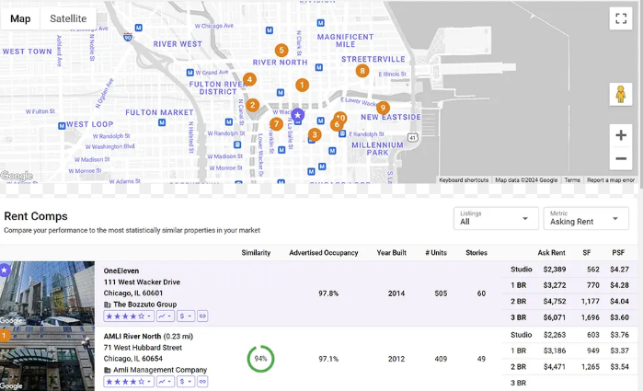Select orange map marker 3
This screenshot has width=643, height=391.
coord(315,135)
